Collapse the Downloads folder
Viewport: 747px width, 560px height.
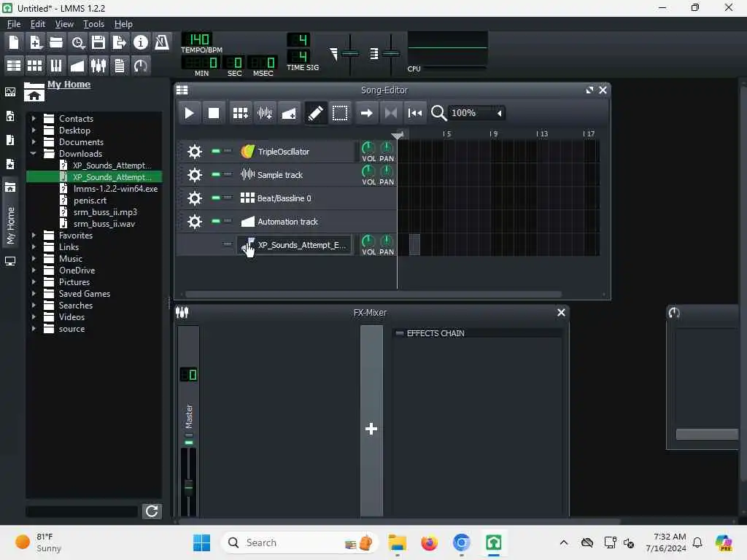34,153
